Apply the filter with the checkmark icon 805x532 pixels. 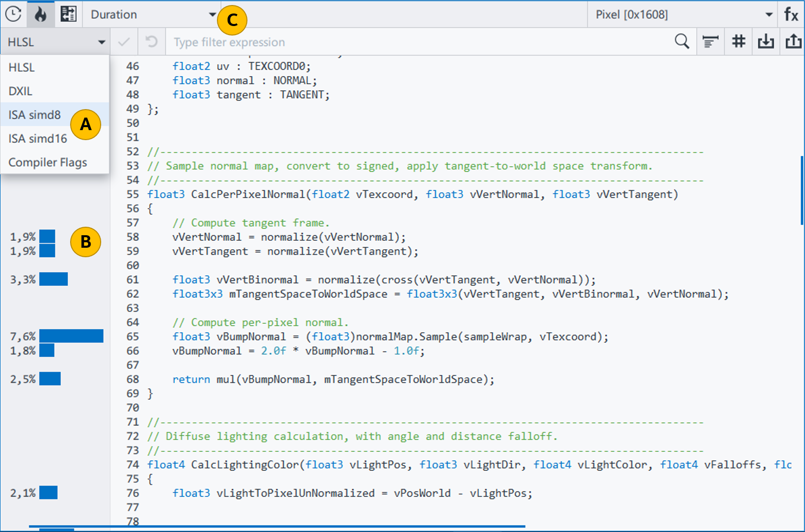point(124,42)
